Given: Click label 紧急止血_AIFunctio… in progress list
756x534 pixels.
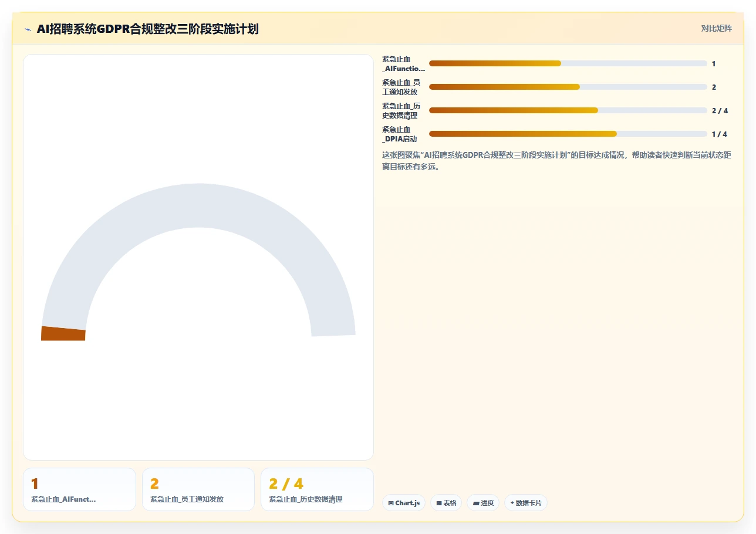Looking at the screenshot, I should click(x=403, y=64).
